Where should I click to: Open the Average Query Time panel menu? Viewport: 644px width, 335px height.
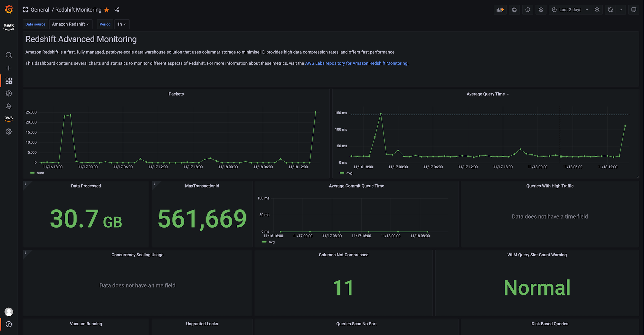point(488,94)
